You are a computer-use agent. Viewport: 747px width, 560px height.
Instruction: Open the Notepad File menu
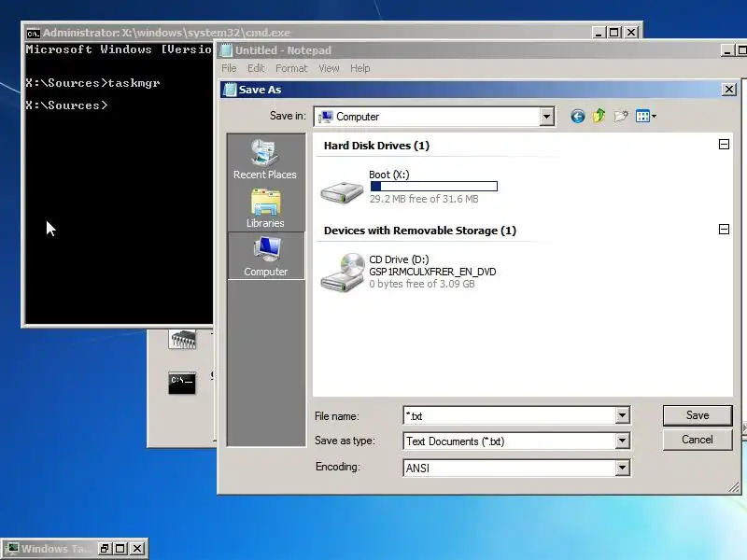pyautogui.click(x=229, y=68)
